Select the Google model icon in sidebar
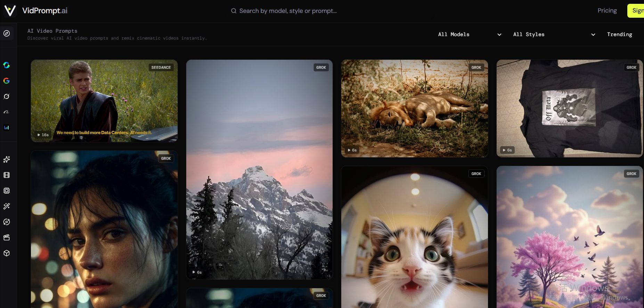The width and height of the screenshot is (644, 308). [x=6, y=81]
